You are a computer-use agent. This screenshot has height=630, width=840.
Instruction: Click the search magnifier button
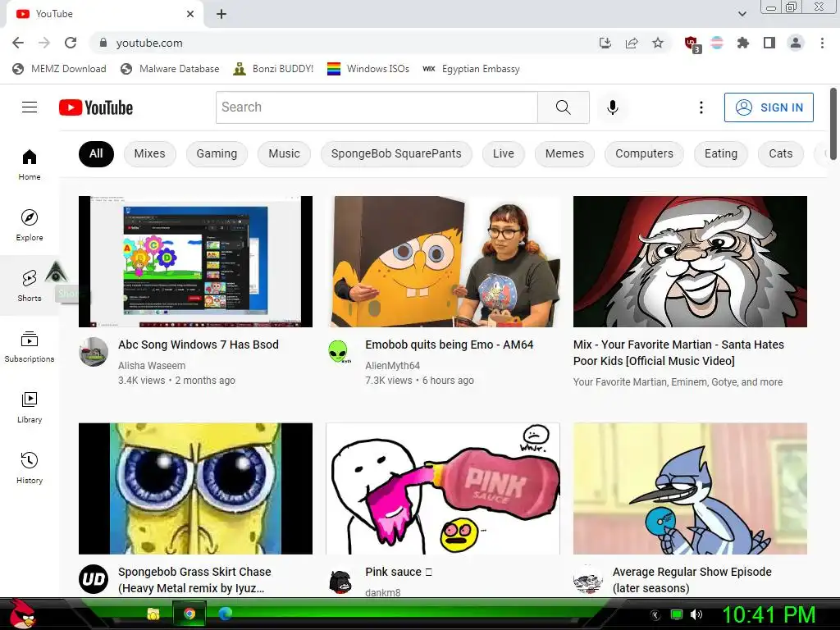(x=563, y=107)
